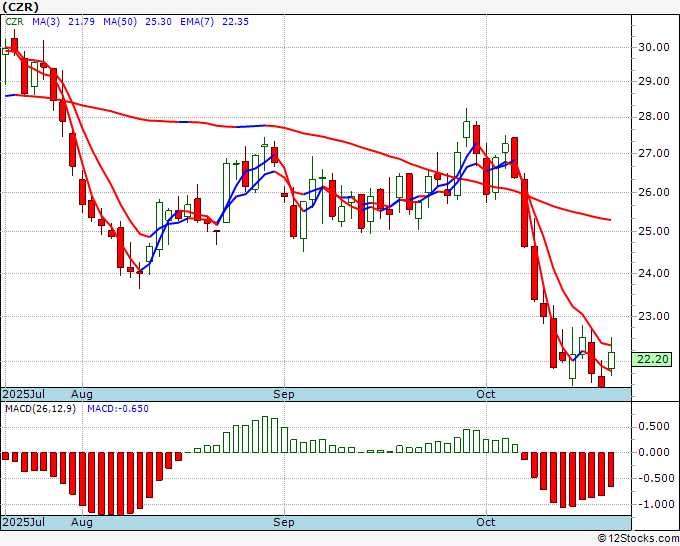Click the last red MACD histogram bar
The height and width of the screenshot is (546, 680).
611,469
